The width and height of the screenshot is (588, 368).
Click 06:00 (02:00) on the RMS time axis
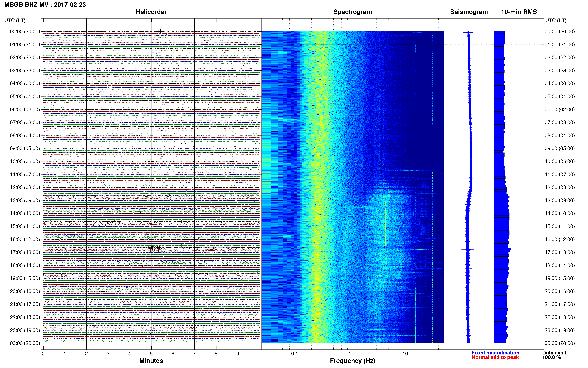[560, 110]
